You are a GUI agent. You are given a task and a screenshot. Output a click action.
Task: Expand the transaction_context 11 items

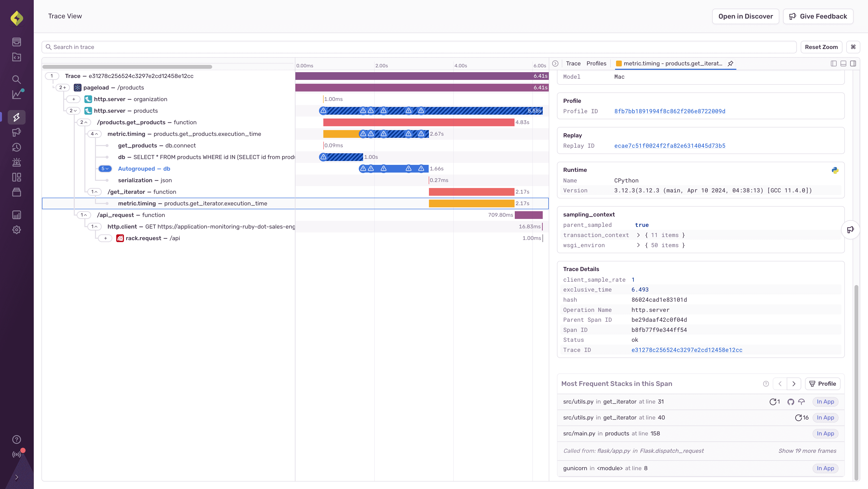[x=638, y=235]
